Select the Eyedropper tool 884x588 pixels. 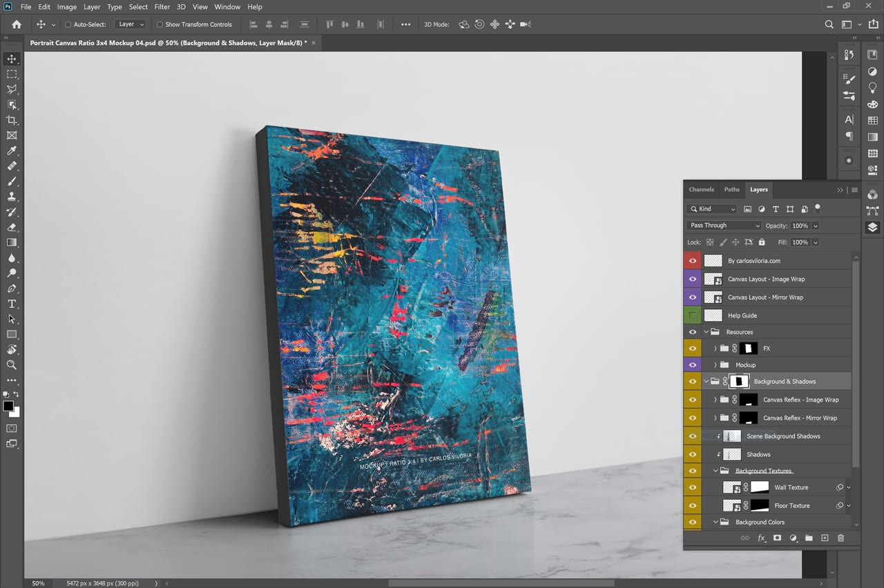(12, 150)
